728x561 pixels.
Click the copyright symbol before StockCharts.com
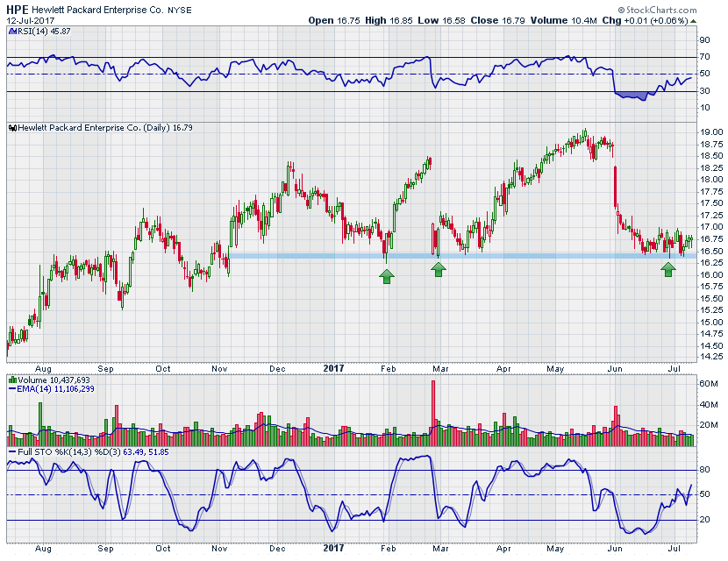(x=621, y=10)
